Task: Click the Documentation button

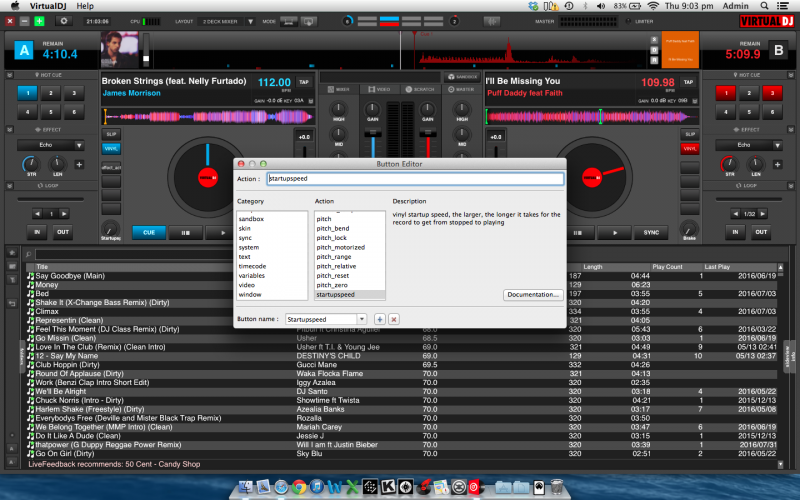Action: [533, 295]
